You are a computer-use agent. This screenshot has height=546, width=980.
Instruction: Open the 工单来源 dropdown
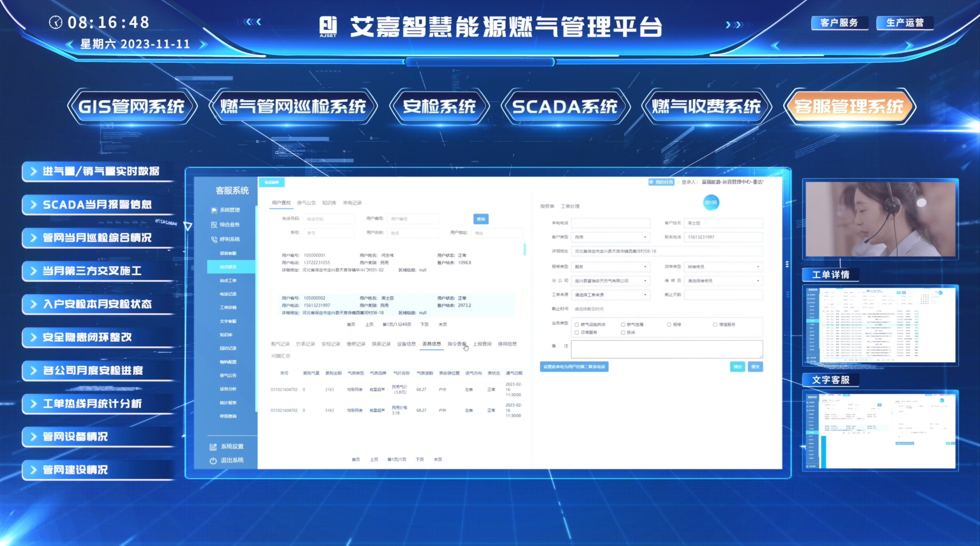click(610, 295)
